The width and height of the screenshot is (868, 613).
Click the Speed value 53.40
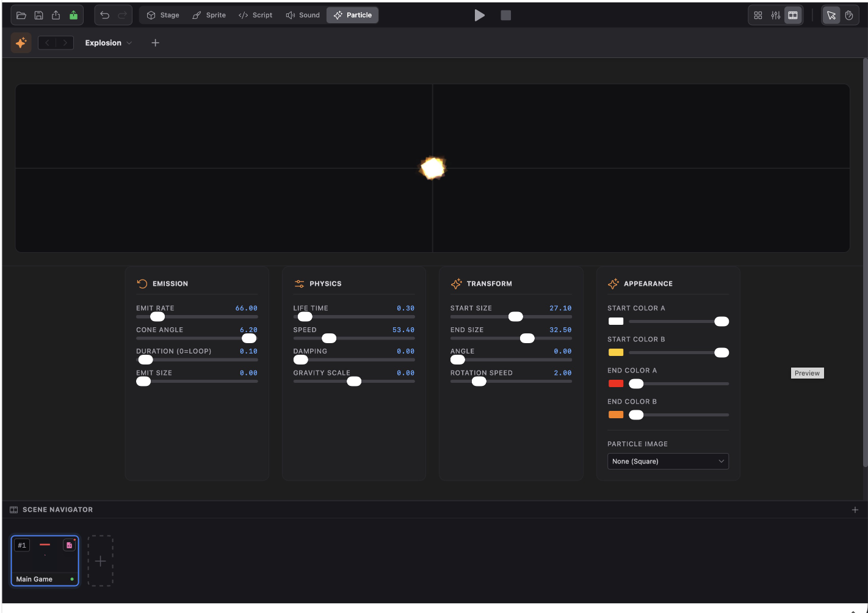click(x=403, y=330)
